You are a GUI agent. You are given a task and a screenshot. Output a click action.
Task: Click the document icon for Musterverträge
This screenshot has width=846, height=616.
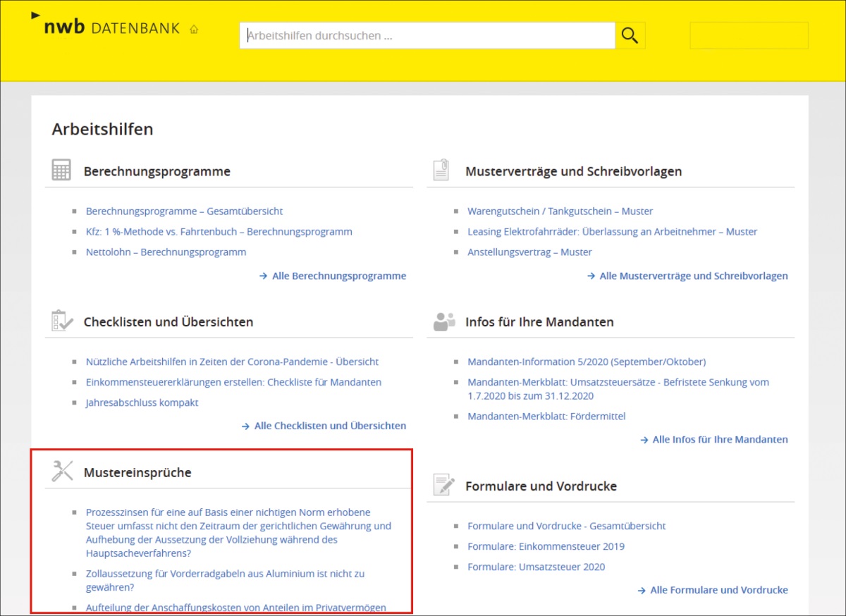pos(441,170)
